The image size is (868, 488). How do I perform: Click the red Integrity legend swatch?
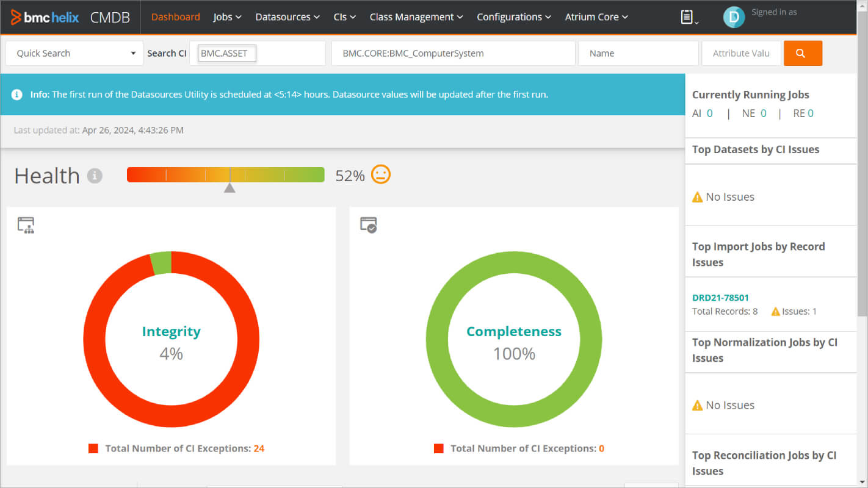tap(93, 448)
